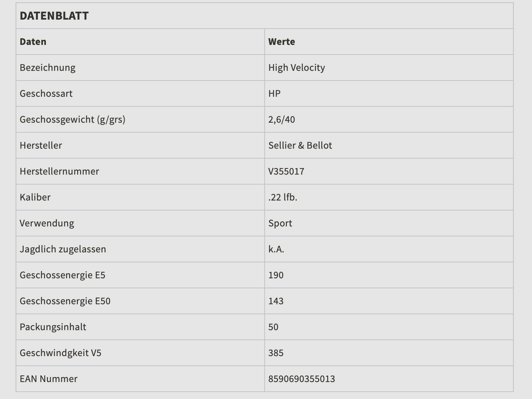Click the 2,6/40 weight value
Viewport: 532px width, 399px height.
(x=282, y=119)
